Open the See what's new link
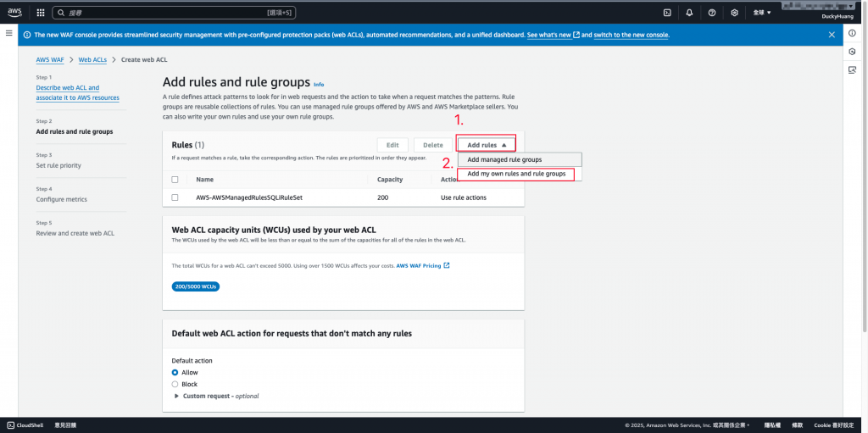The image size is (868, 433). pos(549,35)
